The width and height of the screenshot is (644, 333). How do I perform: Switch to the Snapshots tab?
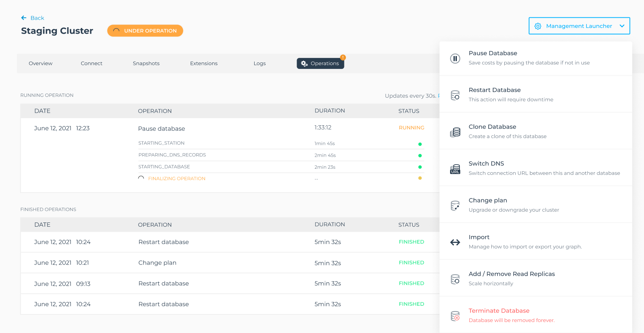coord(146,63)
